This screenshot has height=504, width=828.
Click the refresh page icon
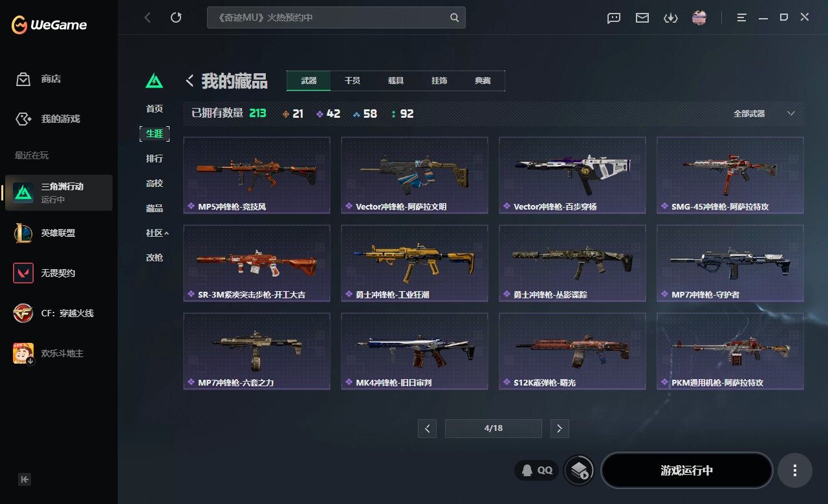pos(176,17)
